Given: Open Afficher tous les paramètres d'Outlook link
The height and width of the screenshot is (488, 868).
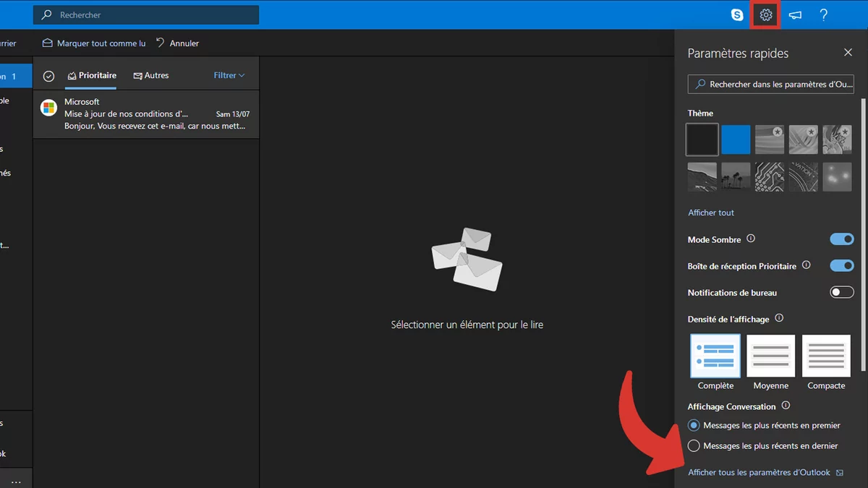Looking at the screenshot, I should pyautogui.click(x=759, y=472).
